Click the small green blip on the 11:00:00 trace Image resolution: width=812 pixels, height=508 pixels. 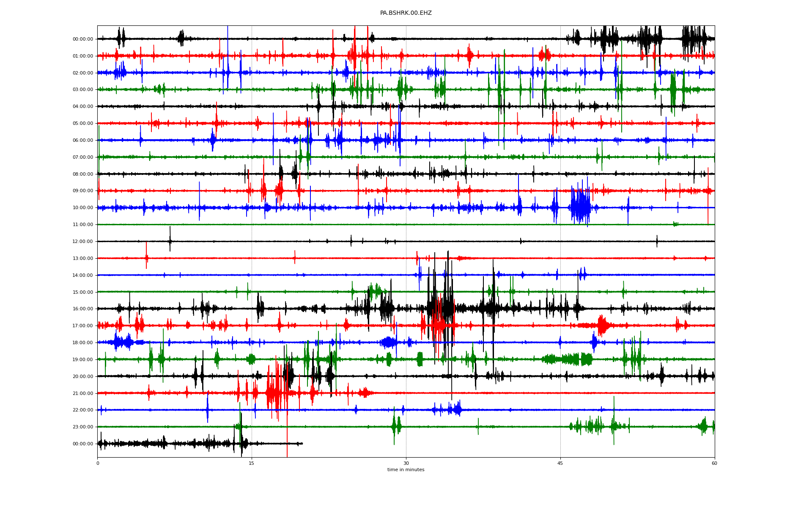click(x=675, y=224)
